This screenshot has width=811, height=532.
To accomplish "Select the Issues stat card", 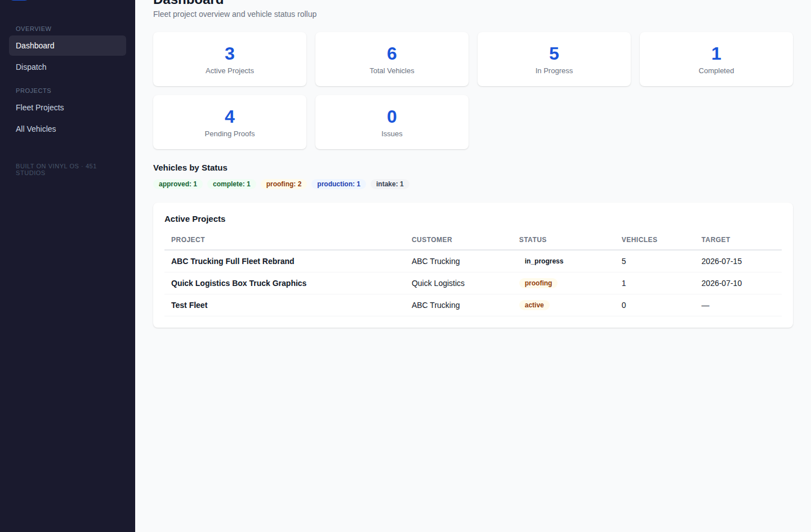I will pyautogui.click(x=392, y=122).
